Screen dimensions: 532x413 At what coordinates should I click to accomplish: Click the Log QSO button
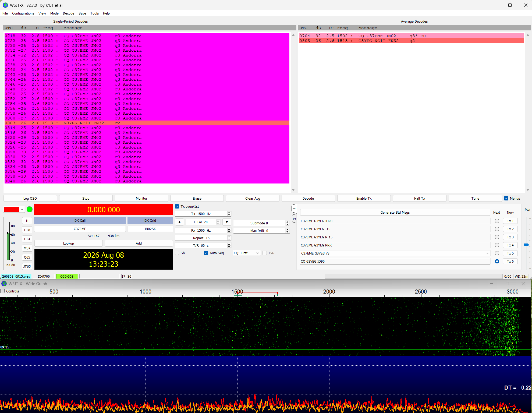click(30, 199)
